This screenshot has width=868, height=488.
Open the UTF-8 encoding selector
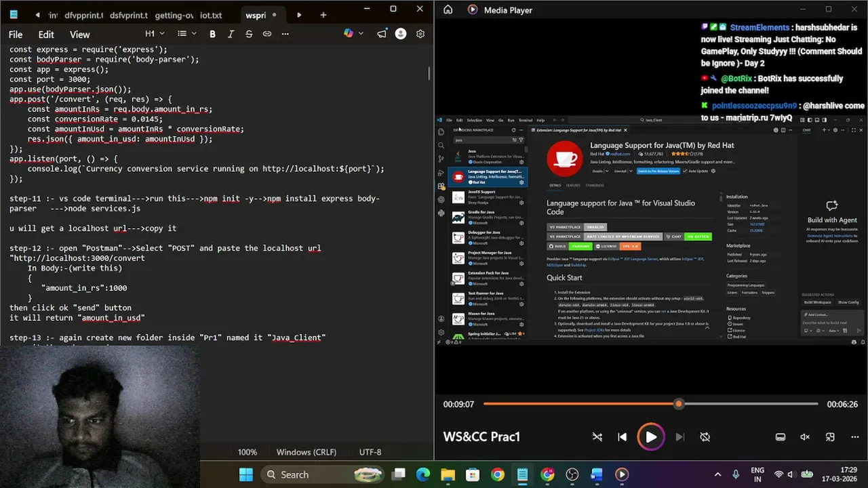[370, 452]
